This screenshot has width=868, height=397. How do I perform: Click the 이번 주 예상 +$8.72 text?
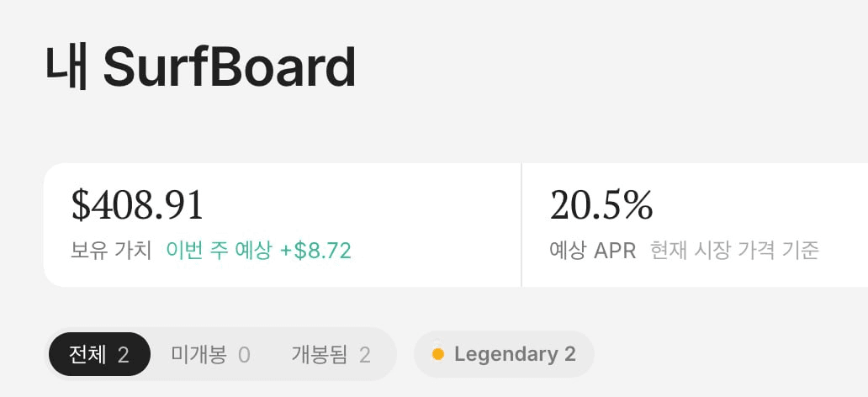258,251
